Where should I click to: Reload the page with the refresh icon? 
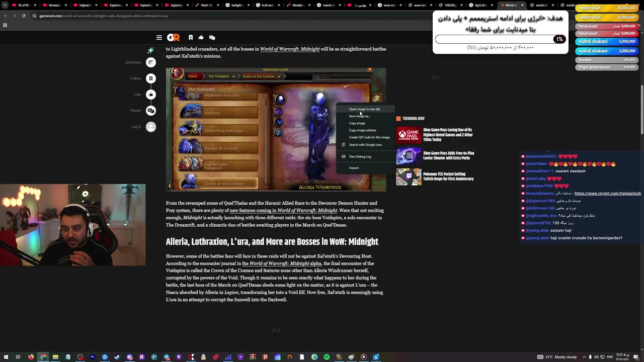tap(24, 16)
